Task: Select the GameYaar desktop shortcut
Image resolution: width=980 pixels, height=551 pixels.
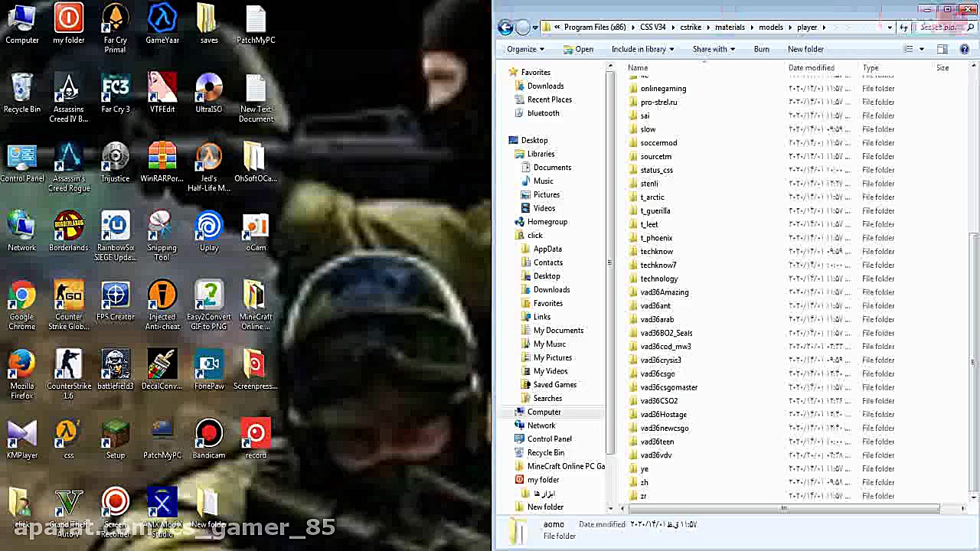Action: tap(162, 24)
